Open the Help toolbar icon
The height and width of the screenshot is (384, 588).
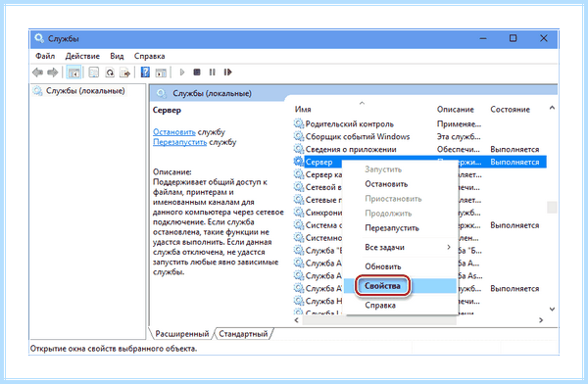pyautogui.click(x=145, y=72)
